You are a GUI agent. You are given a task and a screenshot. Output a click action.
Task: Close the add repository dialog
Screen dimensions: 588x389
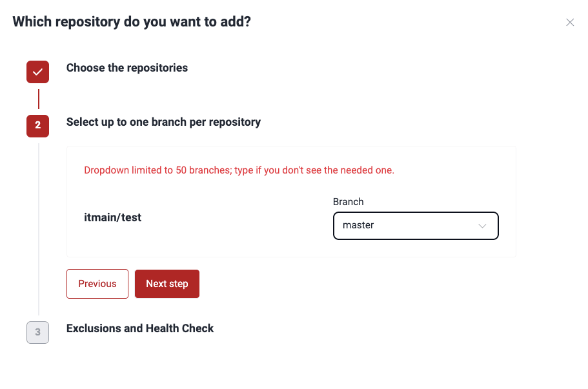570,23
